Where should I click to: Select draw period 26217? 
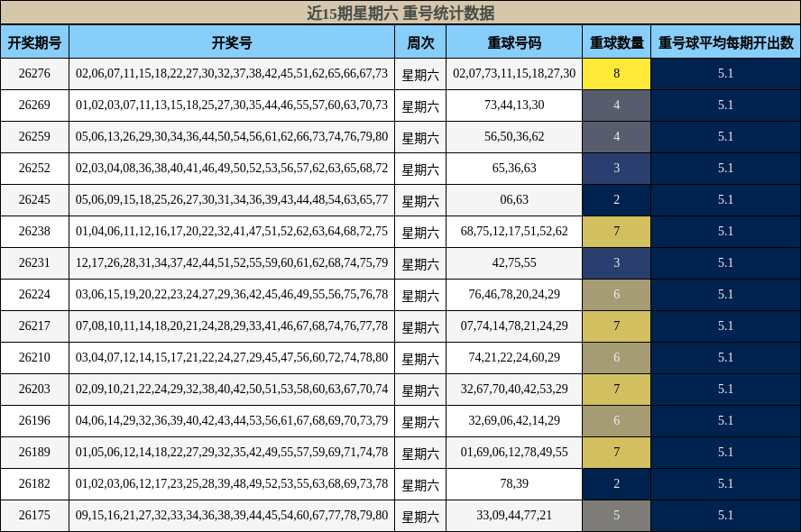point(35,326)
